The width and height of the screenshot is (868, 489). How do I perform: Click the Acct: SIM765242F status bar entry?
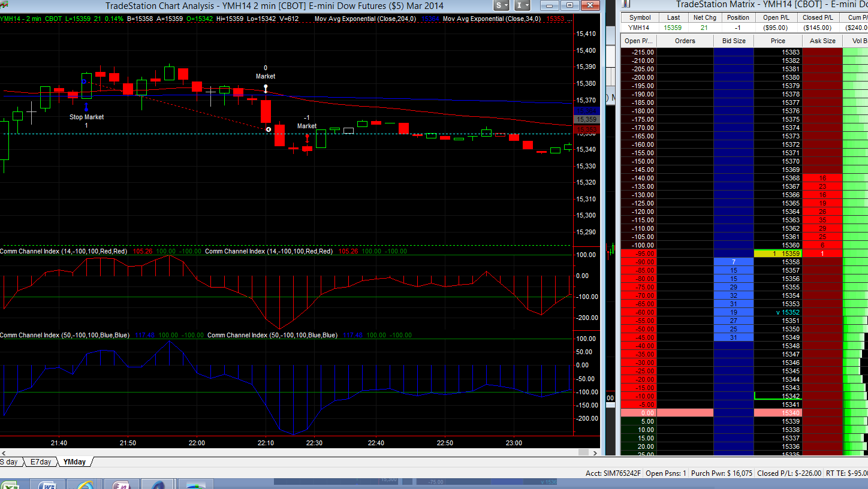613,473
